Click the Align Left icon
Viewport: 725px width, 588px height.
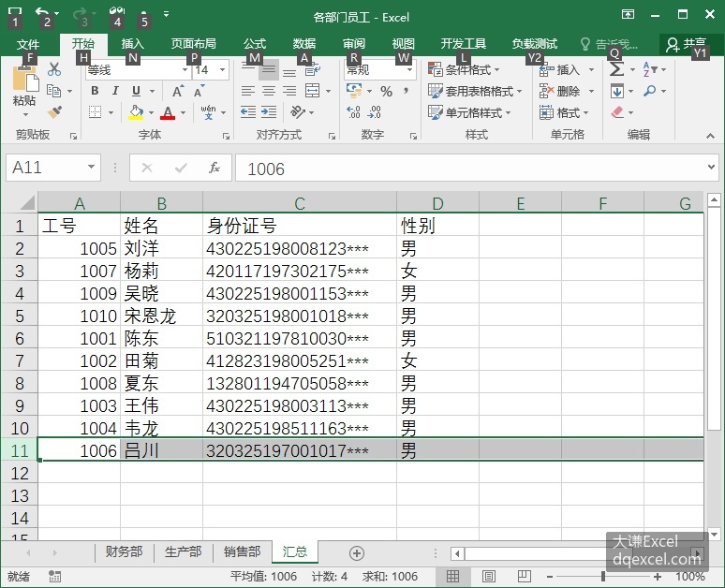(x=248, y=91)
